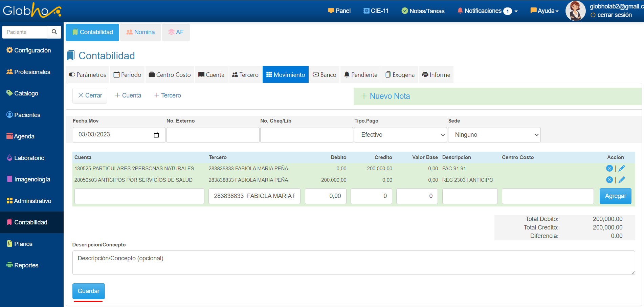Image resolution: width=644 pixels, height=307 pixels.
Task: Edit the PARTICULARES row with pencil
Action: [622, 168]
